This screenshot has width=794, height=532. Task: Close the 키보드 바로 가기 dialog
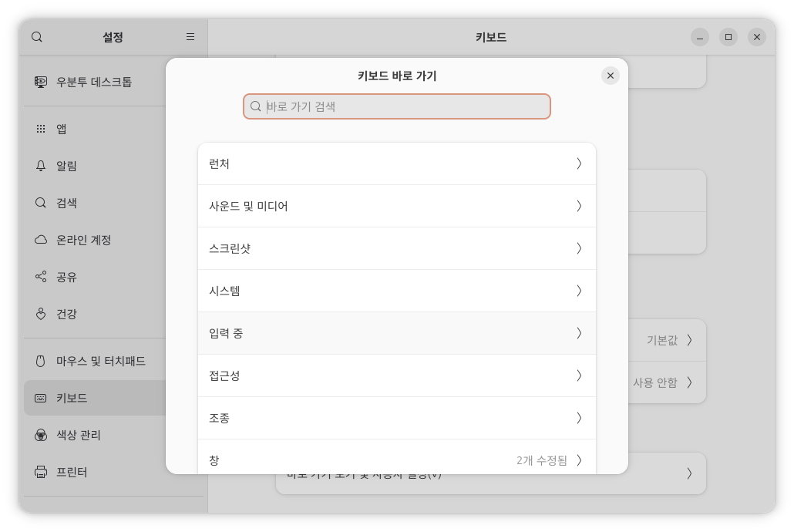[x=610, y=76]
